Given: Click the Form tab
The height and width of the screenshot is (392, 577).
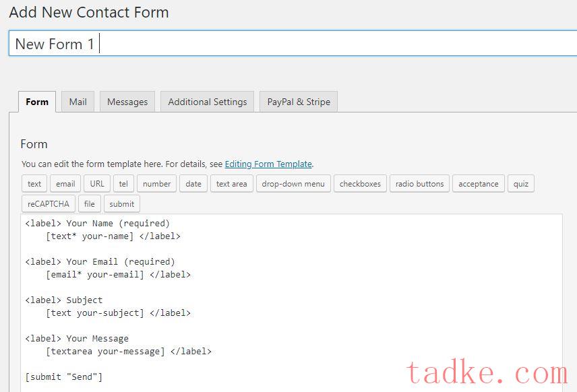Looking at the screenshot, I should pos(37,102).
